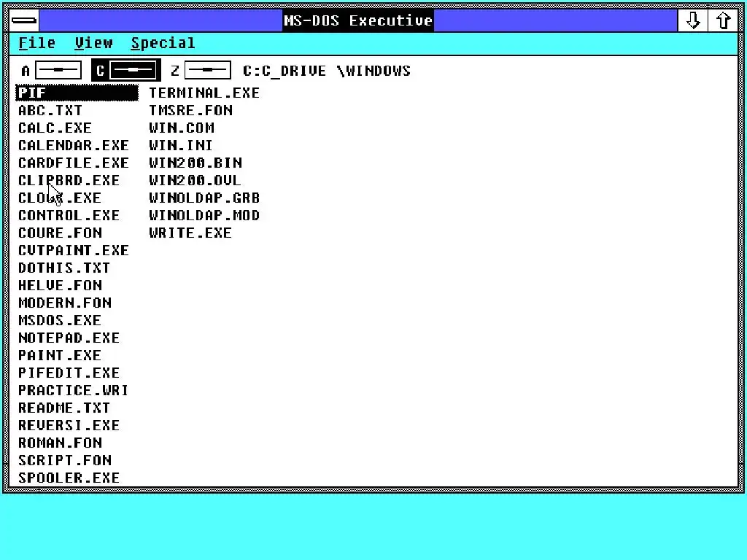This screenshot has height=560, width=747.
Task: Open the system control menu box
Action: pyautogui.click(x=24, y=20)
